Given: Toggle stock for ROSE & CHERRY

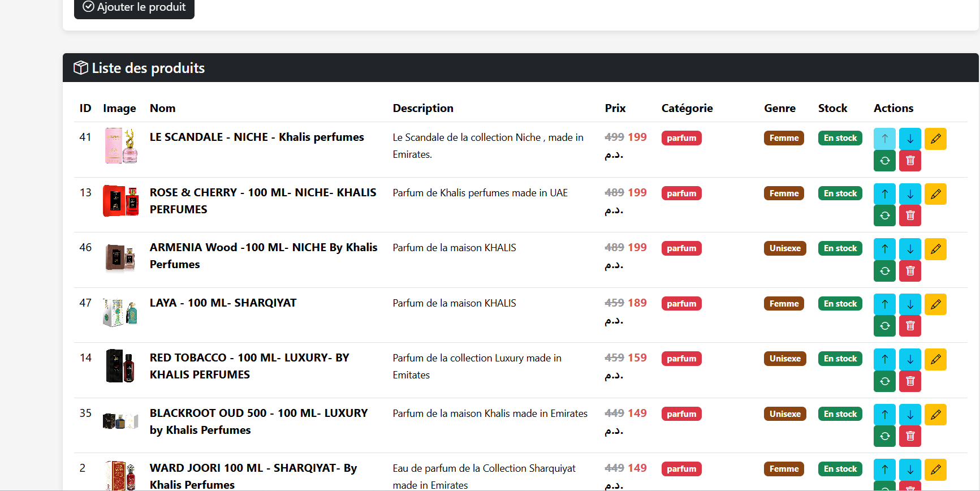Looking at the screenshot, I should 884,216.
